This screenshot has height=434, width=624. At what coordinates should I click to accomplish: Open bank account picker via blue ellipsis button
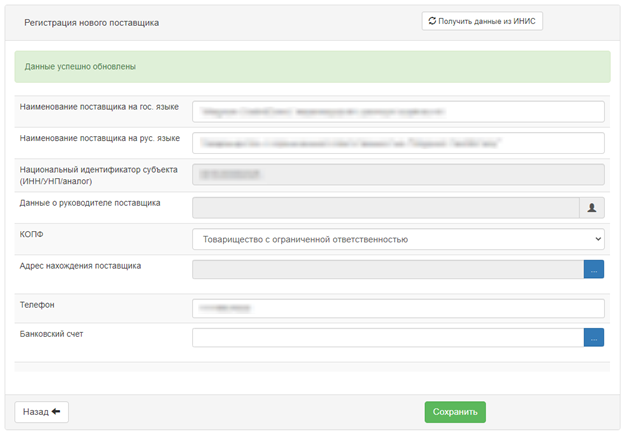[x=594, y=337]
